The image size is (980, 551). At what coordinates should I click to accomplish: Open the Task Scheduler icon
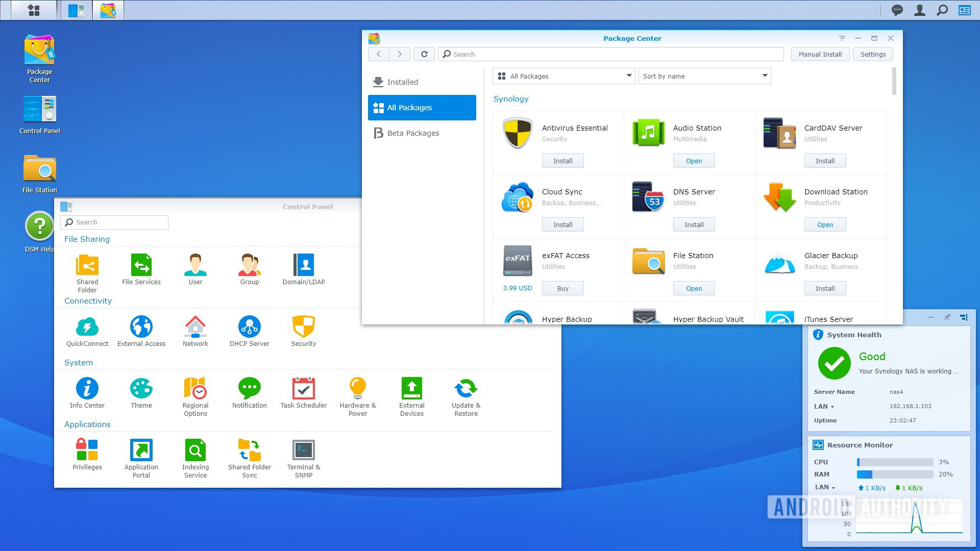point(303,389)
